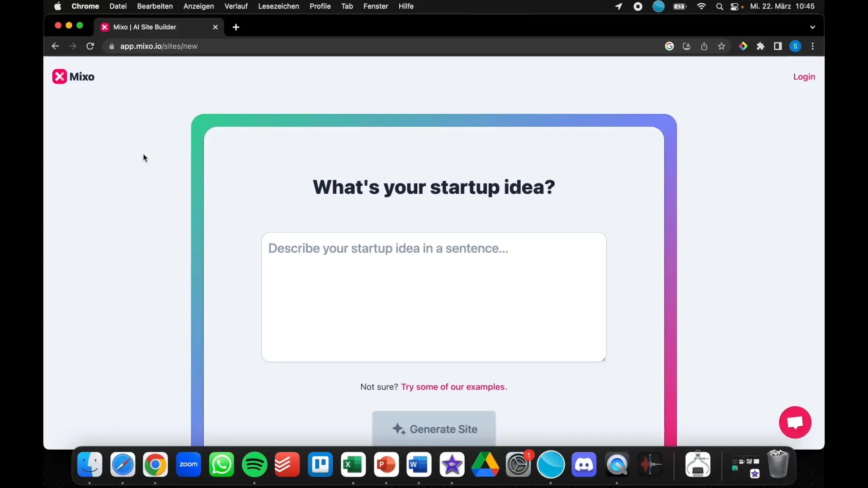Select the Mixo | AI Site Builder tab

[159, 27]
